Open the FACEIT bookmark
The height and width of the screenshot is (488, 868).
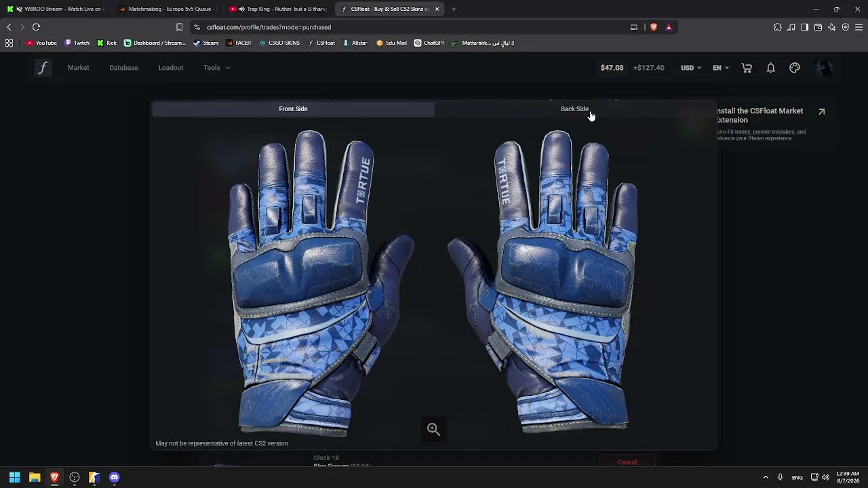point(239,43)
